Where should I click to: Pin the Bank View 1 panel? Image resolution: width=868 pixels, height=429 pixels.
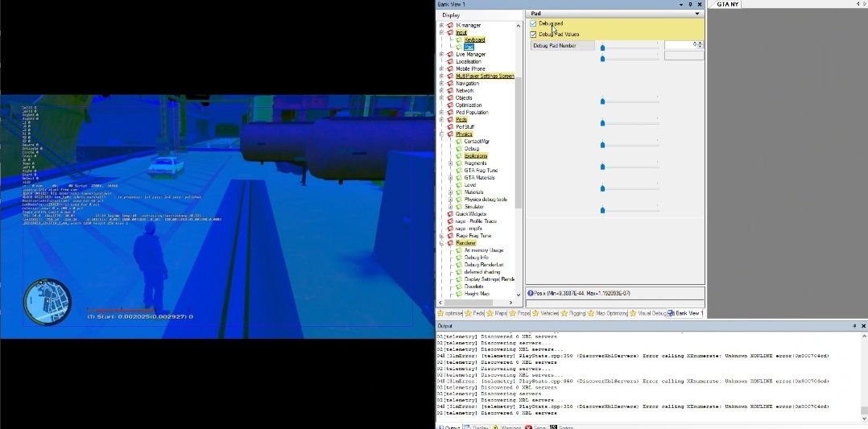coord(690,5)
